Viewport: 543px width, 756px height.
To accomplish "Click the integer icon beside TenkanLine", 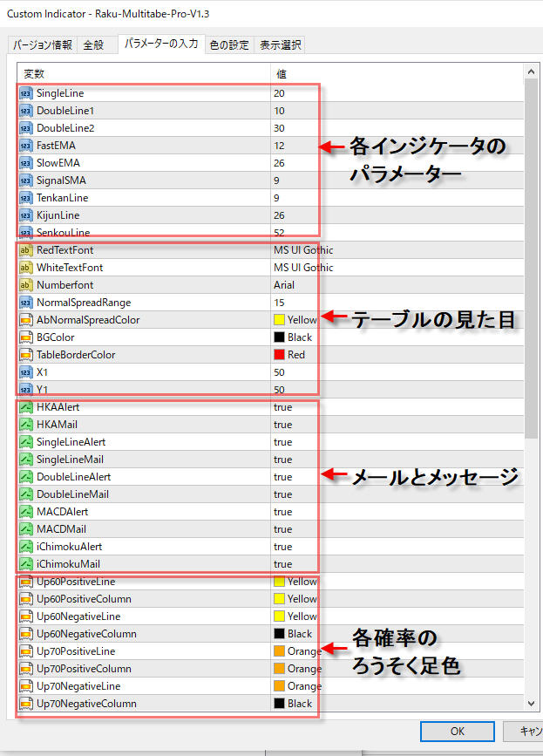I will 25,198.
